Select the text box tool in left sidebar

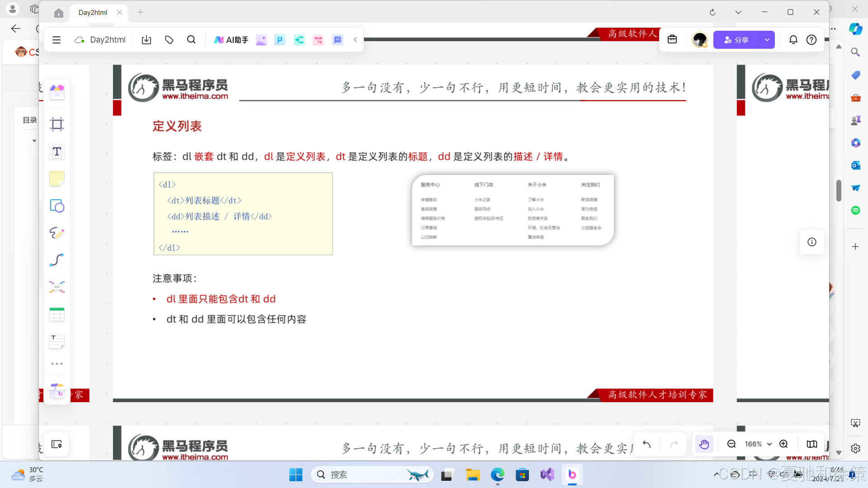pos(57,152)
